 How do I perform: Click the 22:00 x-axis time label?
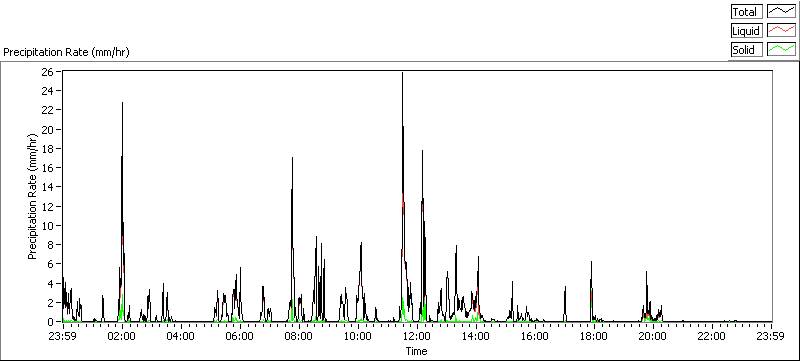pos(713,336)
